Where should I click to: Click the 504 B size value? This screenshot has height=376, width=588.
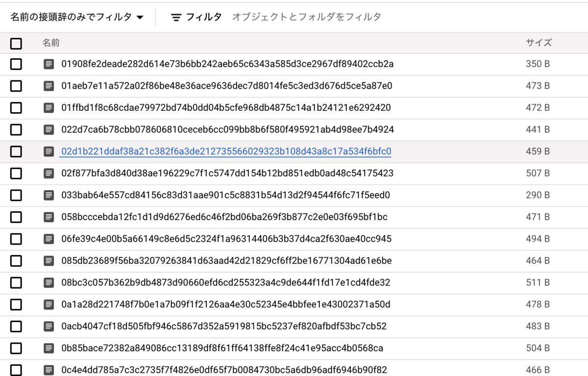[x=538, y=348]
